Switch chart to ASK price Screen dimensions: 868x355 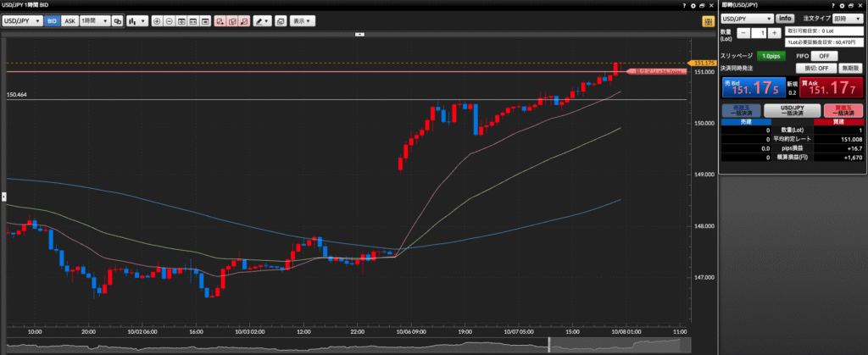pyautogui.click(x=70, y=20)
